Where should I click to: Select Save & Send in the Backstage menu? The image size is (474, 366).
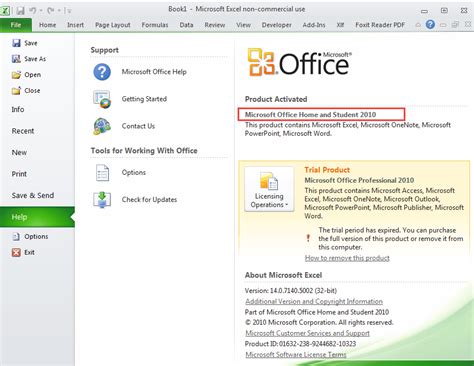pyautogui.click(x=33, y=196)
